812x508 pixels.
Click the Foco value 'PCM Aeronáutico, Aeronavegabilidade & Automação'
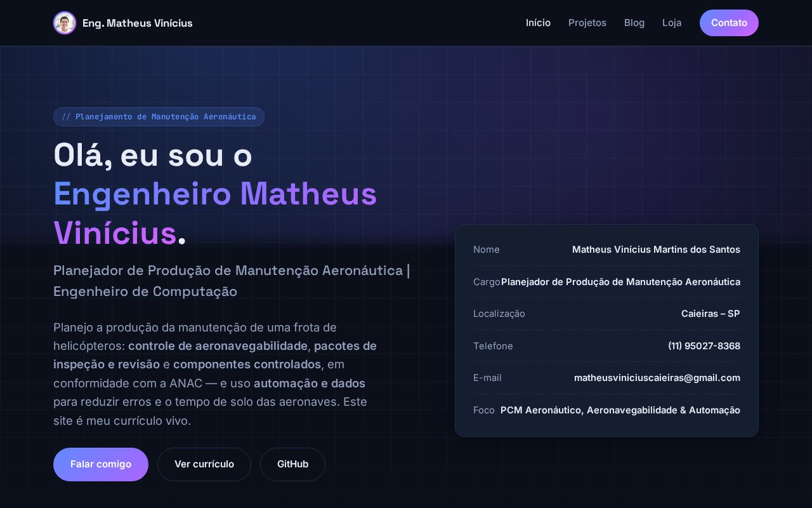[620, 410]
